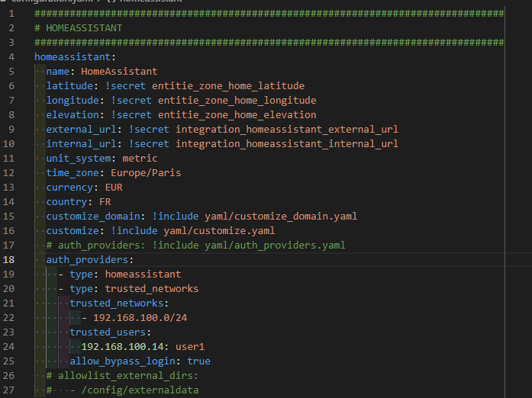Click the 'metric' value of unit_system
The width and height of the screenshot is (532, 398).
pos(140,159)
